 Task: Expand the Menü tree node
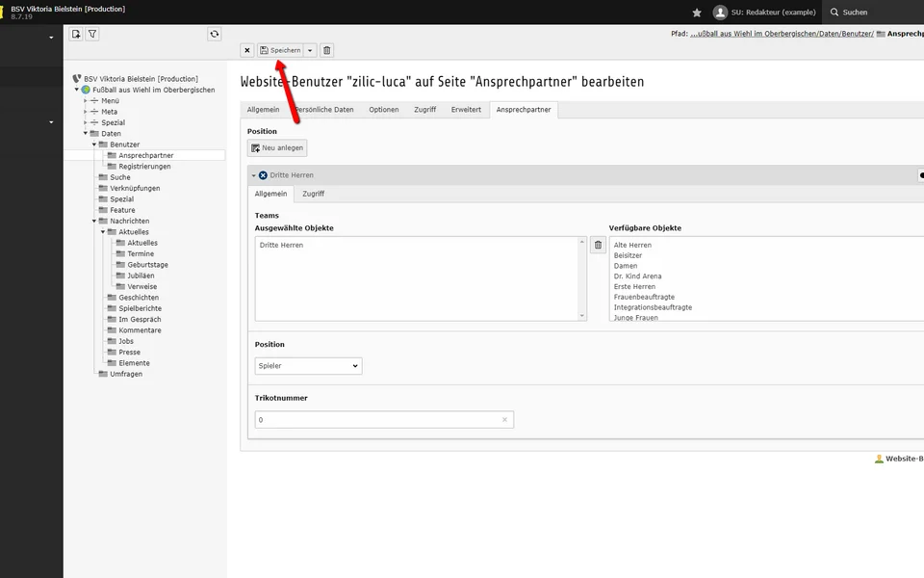tap(86, 101)
